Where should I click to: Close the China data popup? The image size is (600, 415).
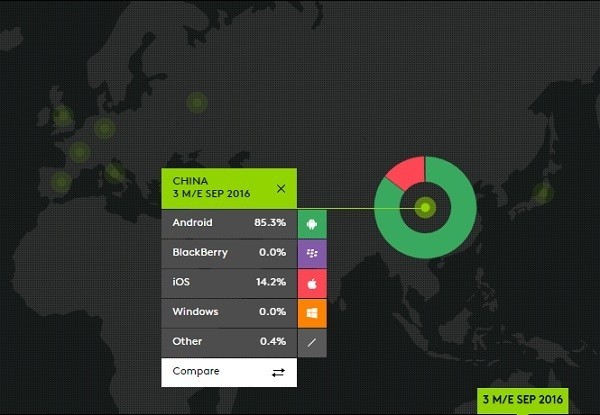[281, 188]
